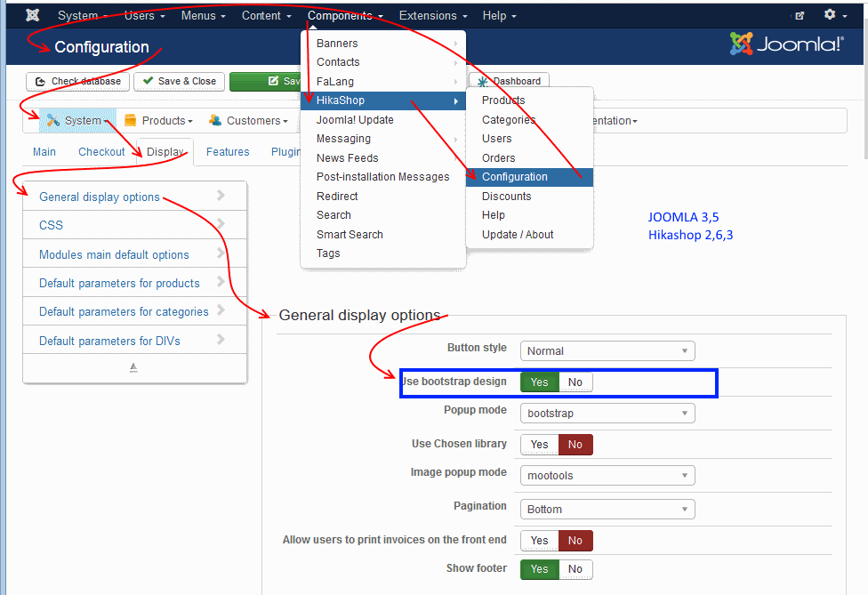Open the Button style dropdown showing Normal
Viewport: 868px width, 595px height.
pyautogui.click(x=607, y=351)
